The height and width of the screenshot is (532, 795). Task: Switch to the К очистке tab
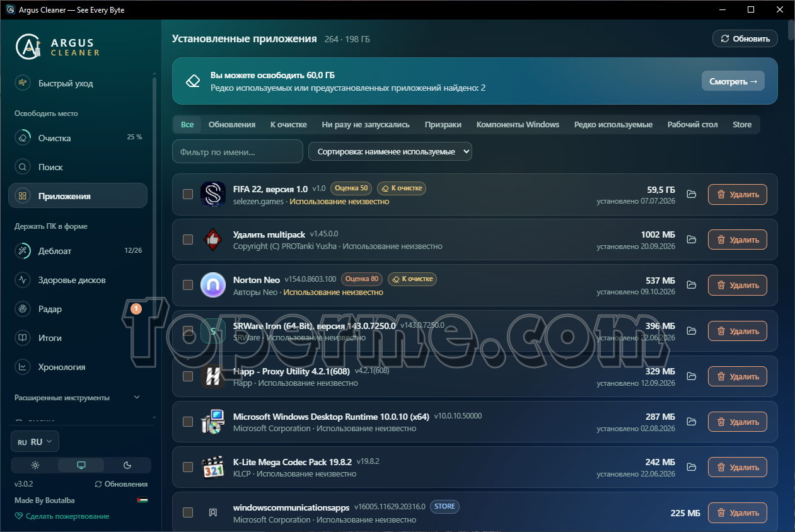(x=289, y=124)
